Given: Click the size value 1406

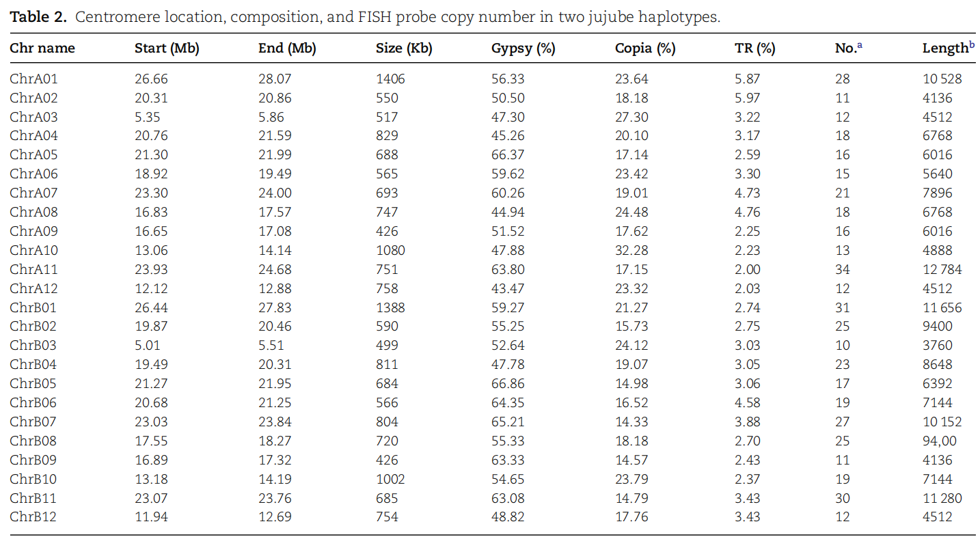Looking at the screenshot, I should [390, 79].
